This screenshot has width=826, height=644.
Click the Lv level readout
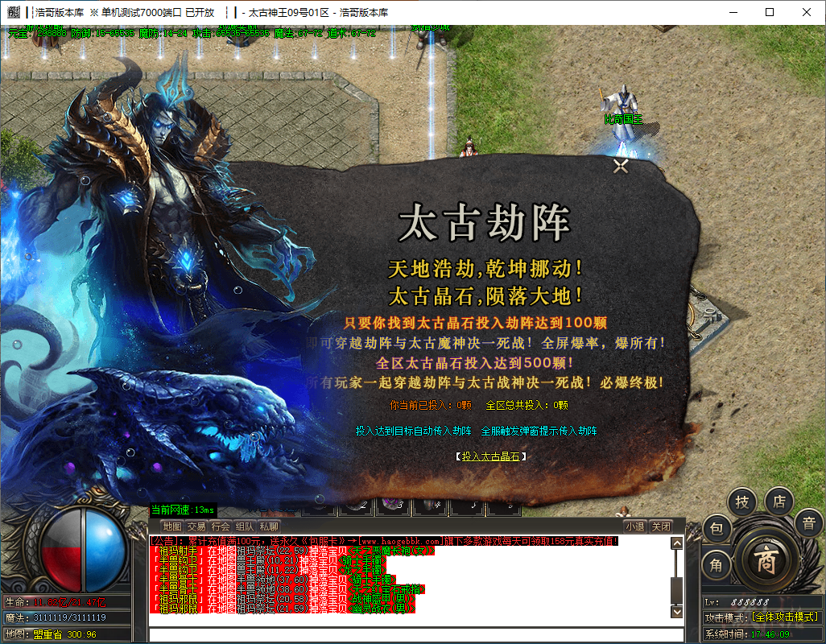[x=737, y=602]
